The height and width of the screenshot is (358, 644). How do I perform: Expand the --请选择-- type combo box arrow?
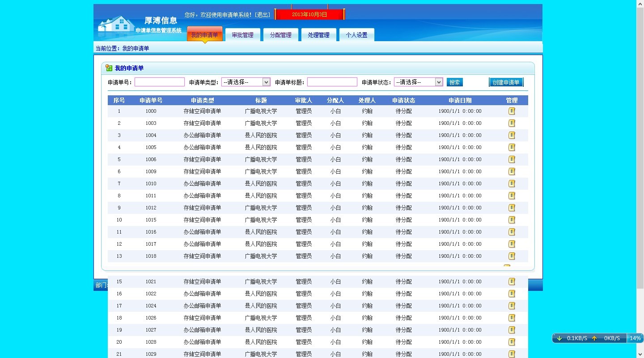pyautogui.click(x=266, y=82)
